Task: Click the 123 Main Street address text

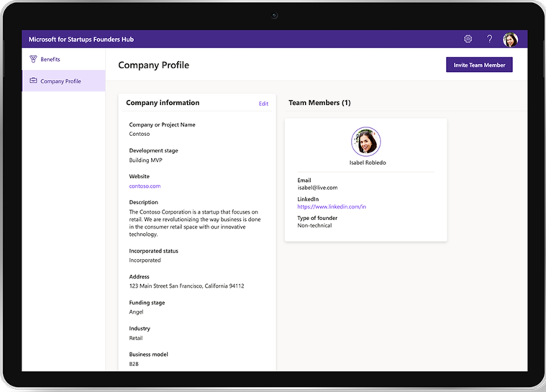Action: (x=186, y=286)
